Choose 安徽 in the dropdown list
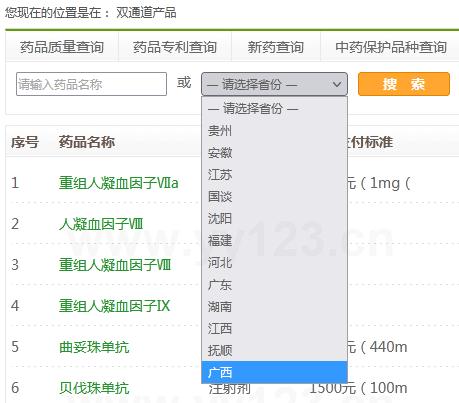This screenshot has height=403, width=459. click(x=274, y=153)
